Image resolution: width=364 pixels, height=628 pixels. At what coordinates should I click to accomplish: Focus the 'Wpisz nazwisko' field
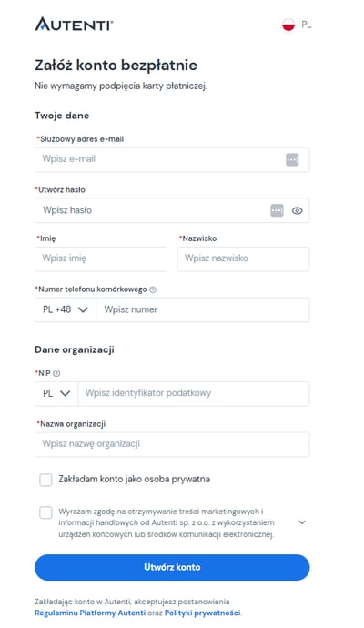click(x=244, y=258)
